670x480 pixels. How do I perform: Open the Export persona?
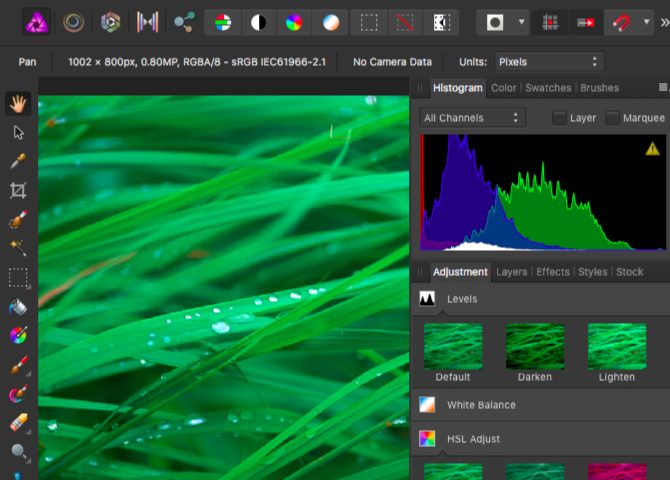click(183, 21)
